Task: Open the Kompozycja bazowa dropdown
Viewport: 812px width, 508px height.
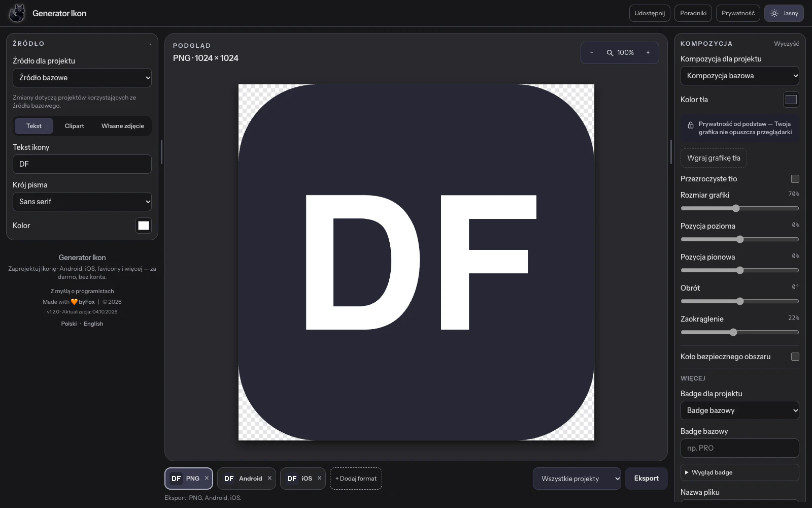Action: tap(740, 76)
